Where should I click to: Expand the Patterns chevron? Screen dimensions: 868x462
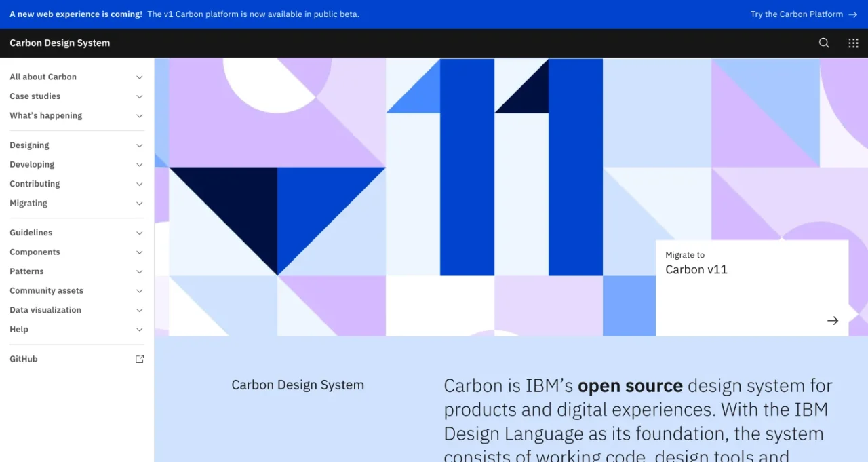click(140, 271)
